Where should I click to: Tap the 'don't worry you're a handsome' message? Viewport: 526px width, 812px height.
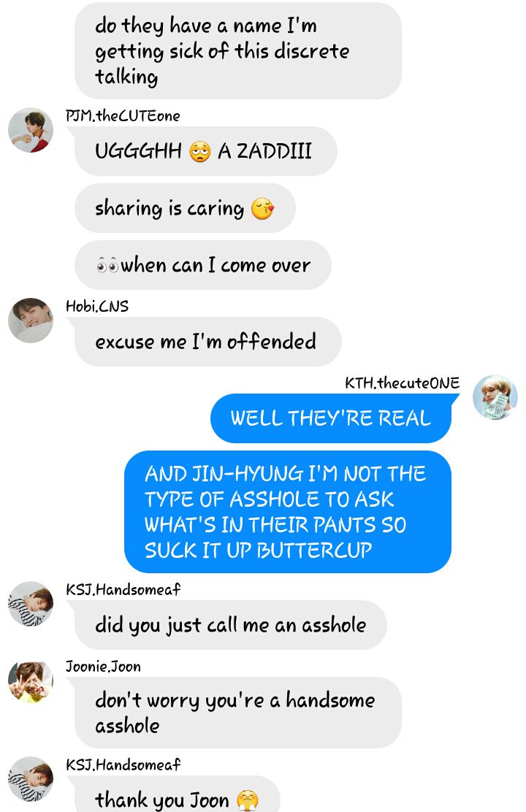pyautogui.click(x=238, y=713)
